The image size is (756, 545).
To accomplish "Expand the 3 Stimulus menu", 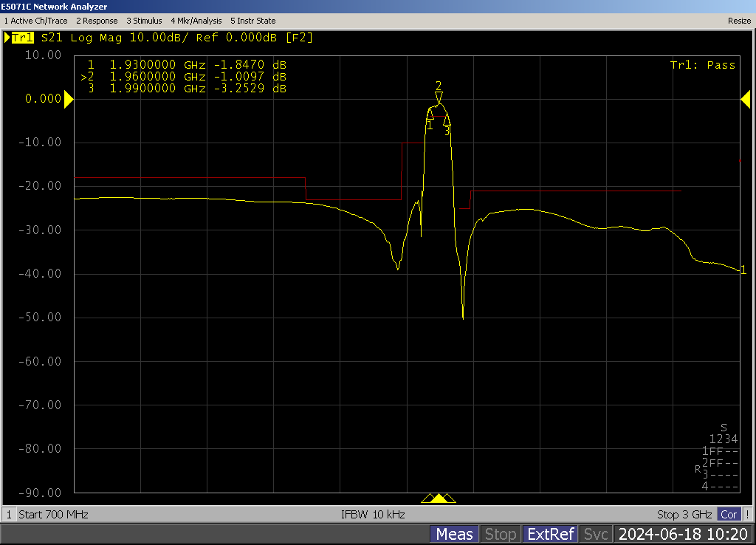I will tap(144, 21).
